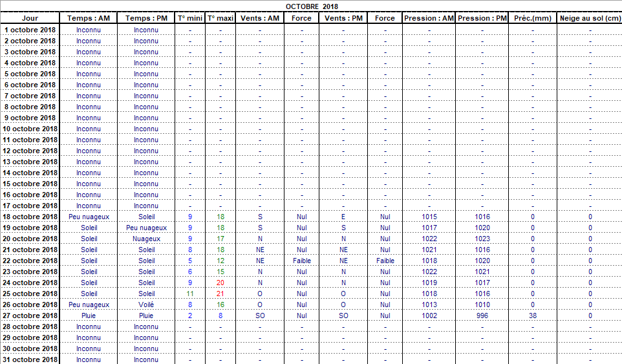Click min temperature 6 on 23 octobre
This screenshot has width=622, height=364.
[190, 272]
